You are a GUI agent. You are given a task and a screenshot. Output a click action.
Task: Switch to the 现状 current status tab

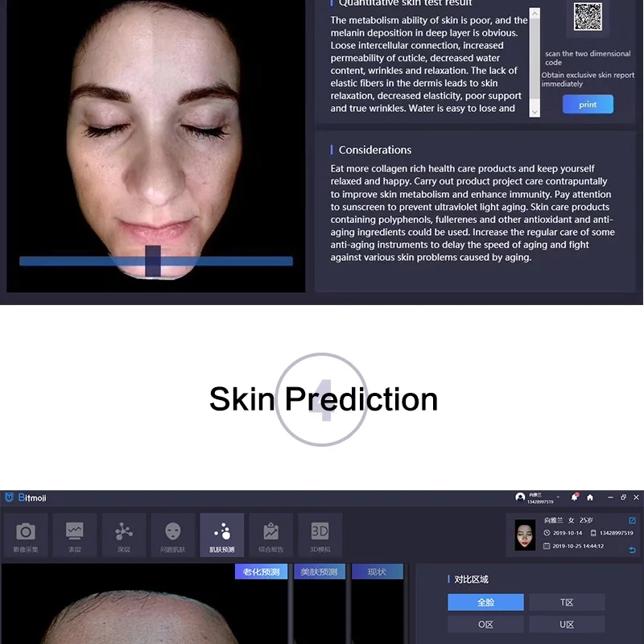pos(377,572)
